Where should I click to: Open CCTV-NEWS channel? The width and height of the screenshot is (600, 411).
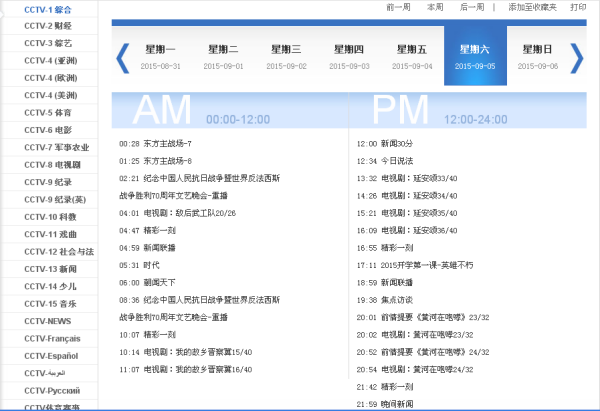(47, 321)
